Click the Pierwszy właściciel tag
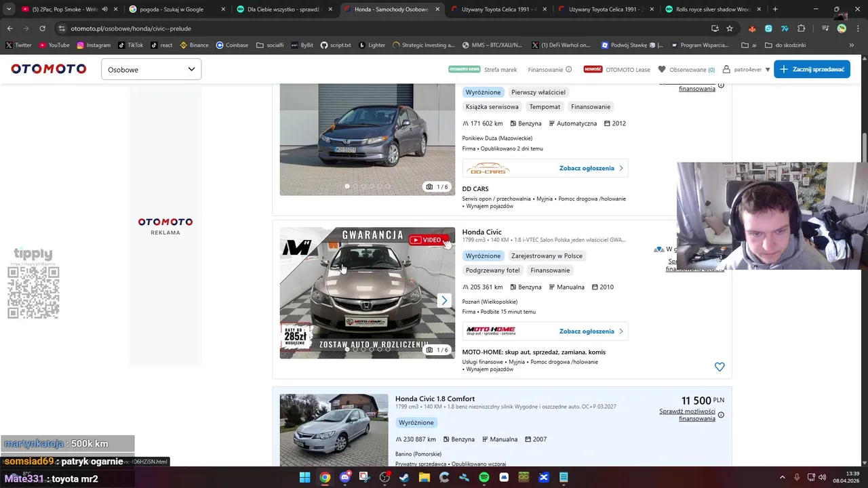The height and width of the screenshot is (488, 868). point(538,92)
